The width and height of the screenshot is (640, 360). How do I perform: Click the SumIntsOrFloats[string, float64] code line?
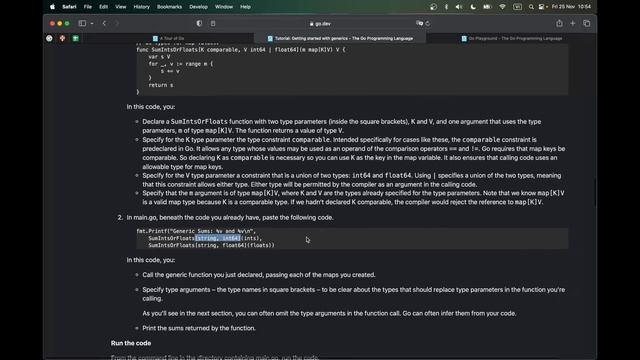pyautogui.click(x=211, y=245)
